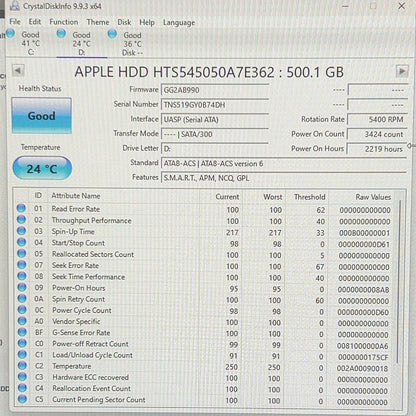Viewport: 416px width, 416px height.
Task: Click status icon for Load/Unload Cycle Count
Action: (x=22, y=354)
